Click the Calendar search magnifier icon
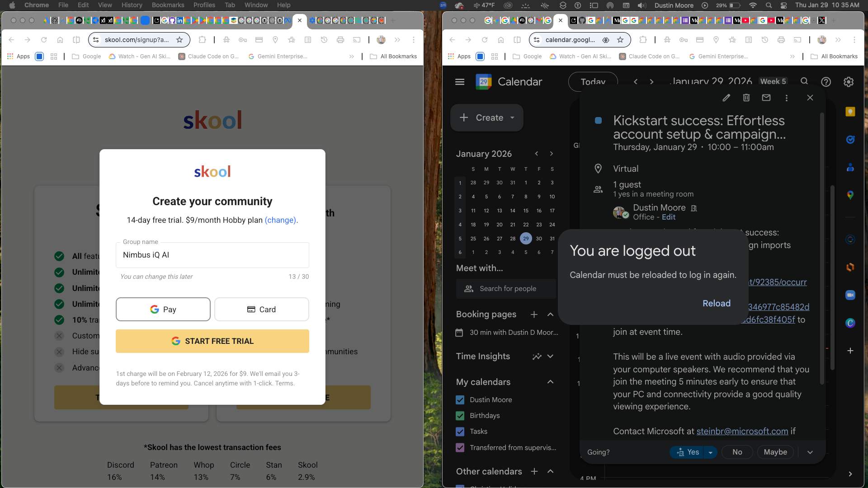The width and height of the screenshot is (868, 488). pos(804,81)
